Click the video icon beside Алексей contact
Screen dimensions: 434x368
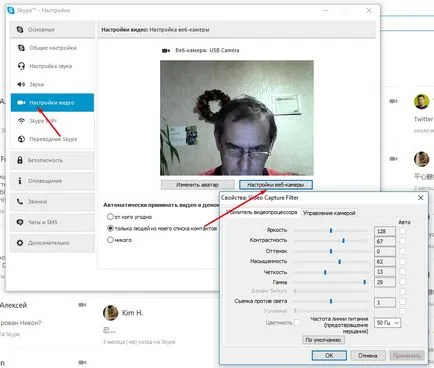point(82,305)
